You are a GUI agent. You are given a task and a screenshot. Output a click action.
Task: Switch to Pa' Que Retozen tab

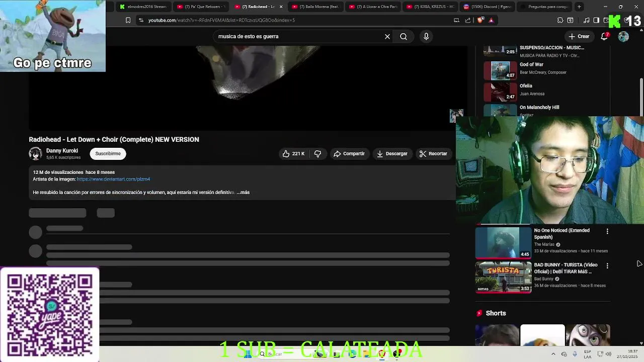202,7
